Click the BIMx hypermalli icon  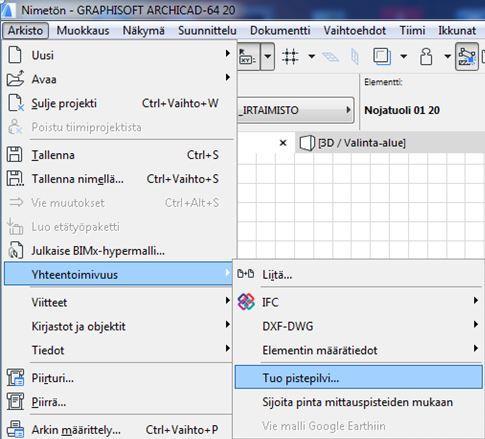[x=15, y=250]
